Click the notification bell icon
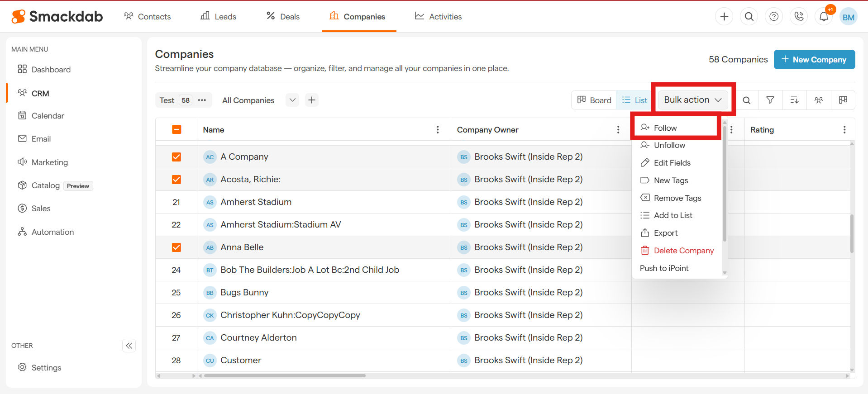The height and width of the screenshot is (394, 868). click(824, 17)
